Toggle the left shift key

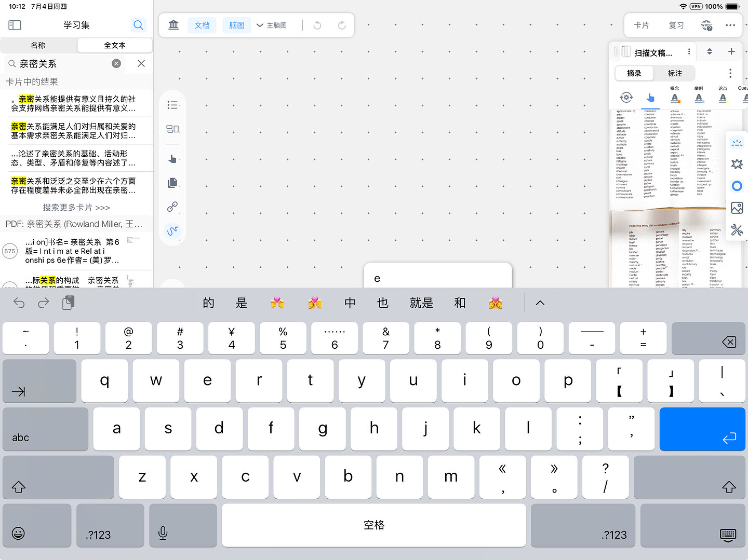[x=58, y=477]
